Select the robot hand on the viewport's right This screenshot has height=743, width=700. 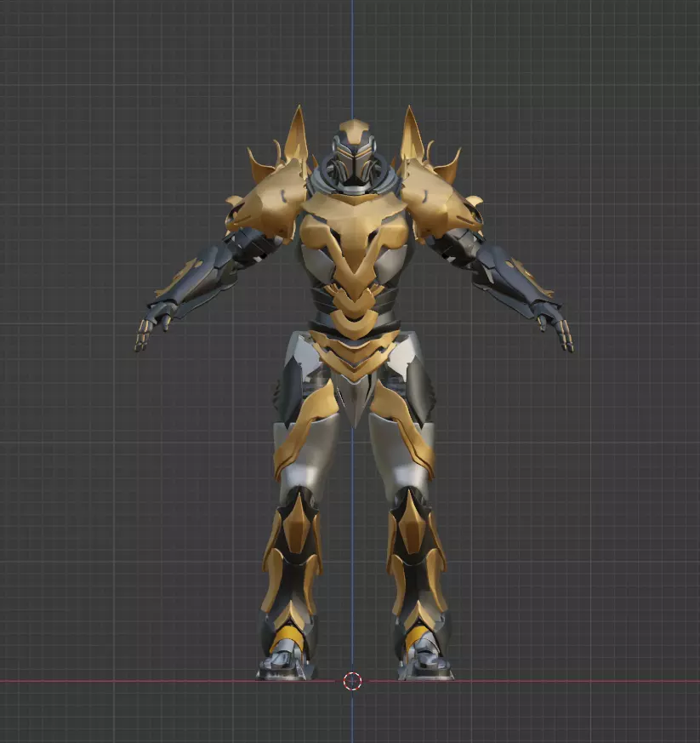click(x=555, y=327)
